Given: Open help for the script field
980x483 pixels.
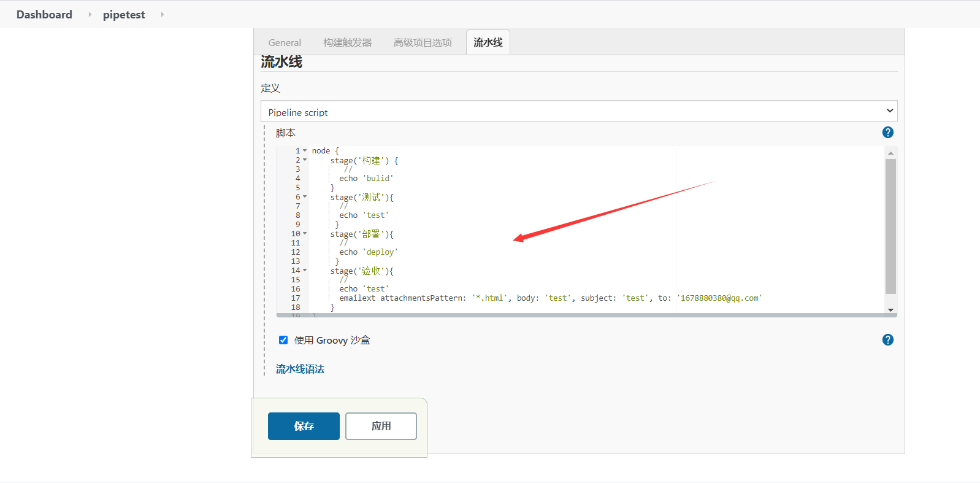Looking at the screenshot, I should 887,133.
